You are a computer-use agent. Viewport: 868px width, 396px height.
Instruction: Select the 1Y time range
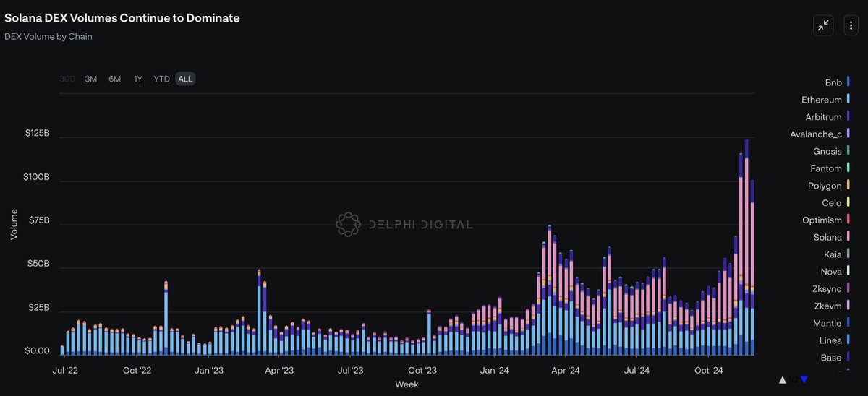(x=138, y=79)
